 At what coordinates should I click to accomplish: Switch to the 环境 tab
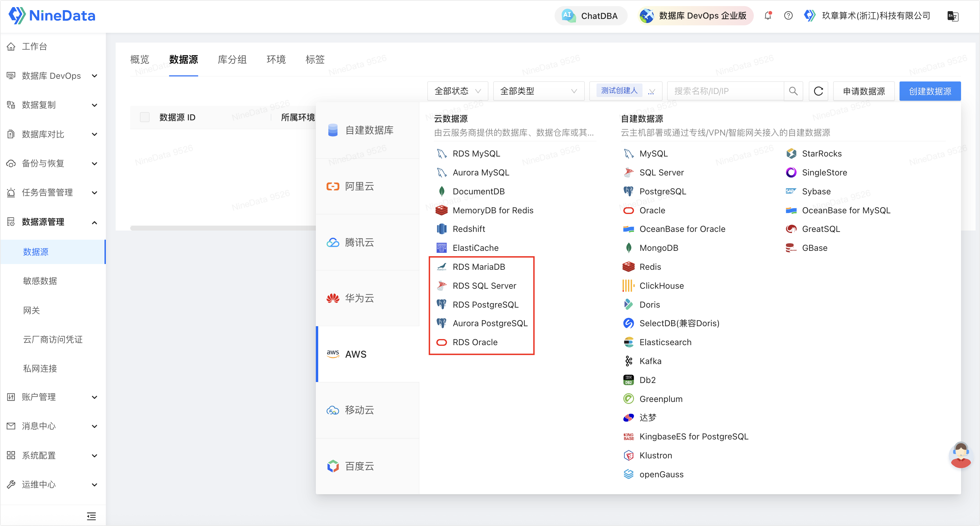pyautogui.click(x=276, y=60)
